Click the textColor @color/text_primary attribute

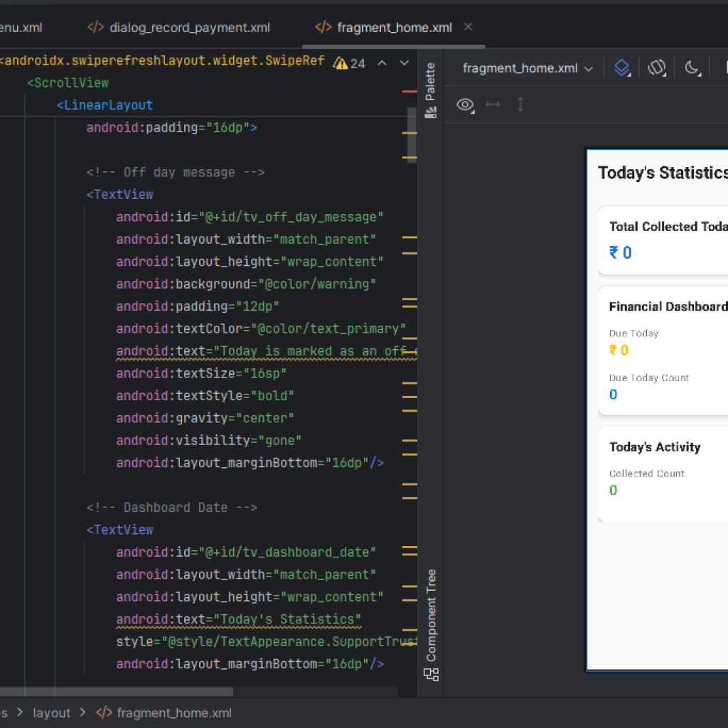pos(261,328)
